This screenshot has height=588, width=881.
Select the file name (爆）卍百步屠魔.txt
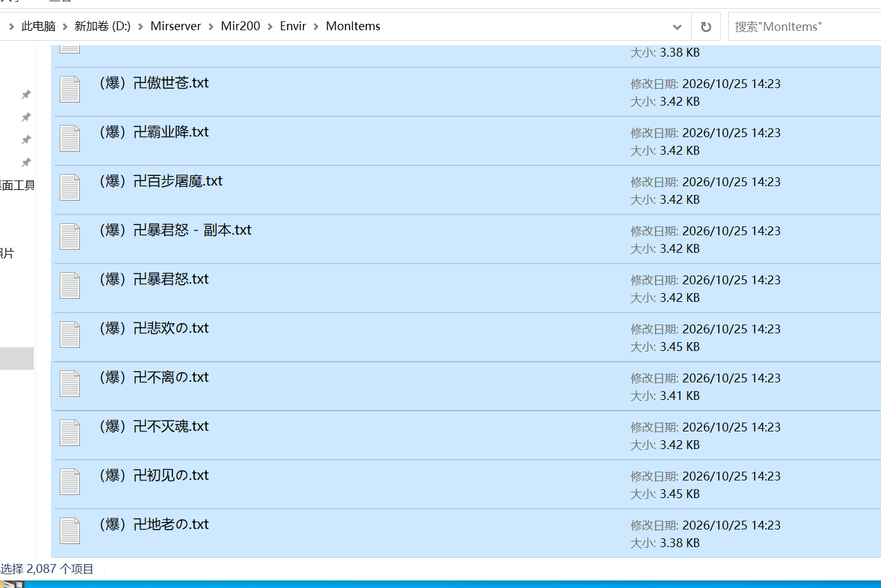tap(161, 181)
